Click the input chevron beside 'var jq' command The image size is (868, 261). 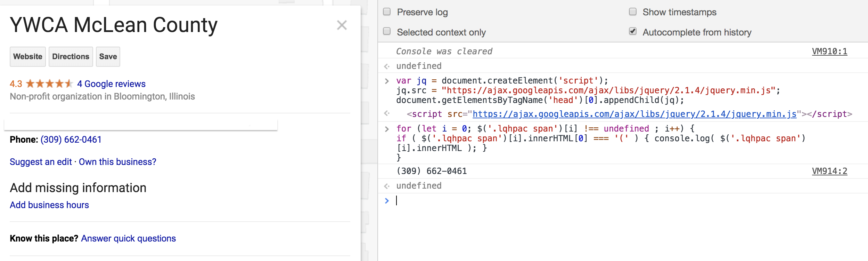[x=387, y=81]
